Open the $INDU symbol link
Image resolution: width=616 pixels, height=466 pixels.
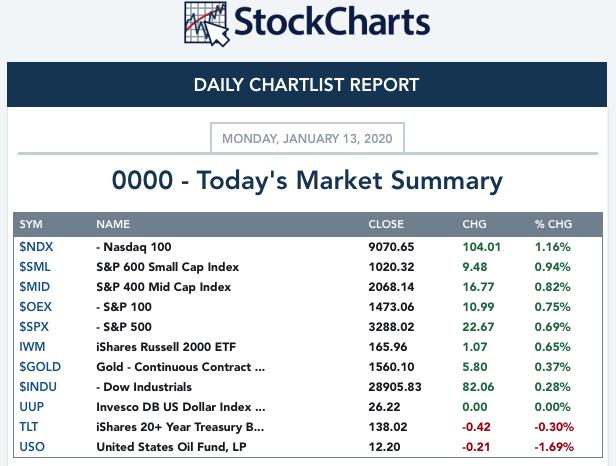pos(38,387)
